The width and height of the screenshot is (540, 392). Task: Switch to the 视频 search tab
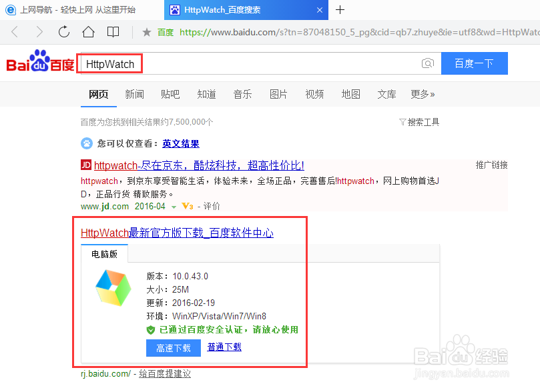coord(314,94)
